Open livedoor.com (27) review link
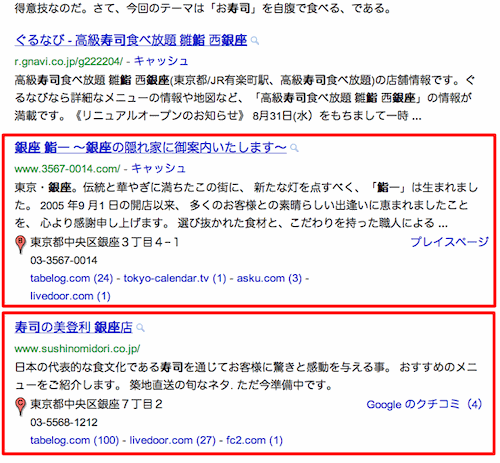The image size is (500, 463). (173, 440)
